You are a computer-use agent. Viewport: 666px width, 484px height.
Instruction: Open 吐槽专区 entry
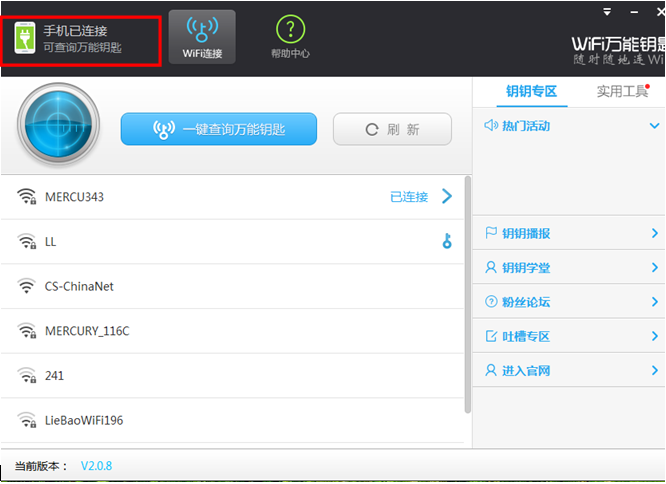[569, 336]
